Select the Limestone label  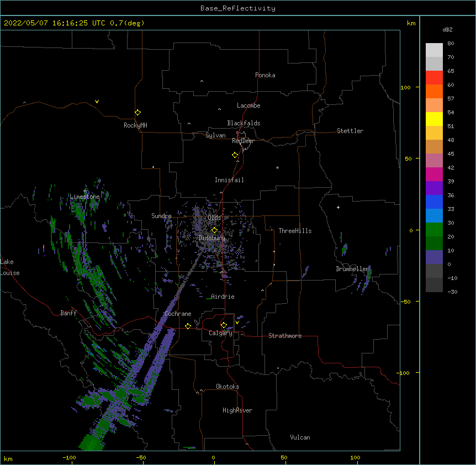pos(84,197)
